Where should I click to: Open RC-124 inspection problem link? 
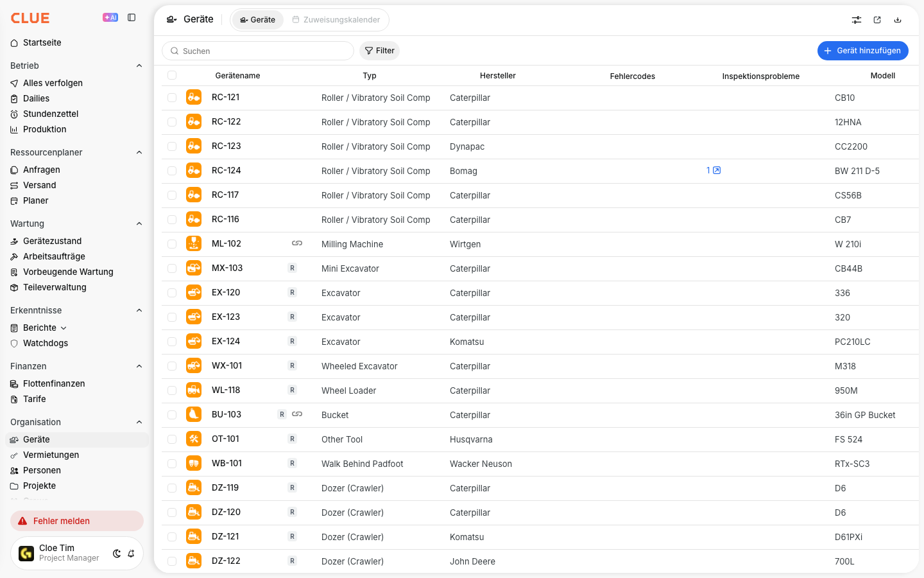714,170
